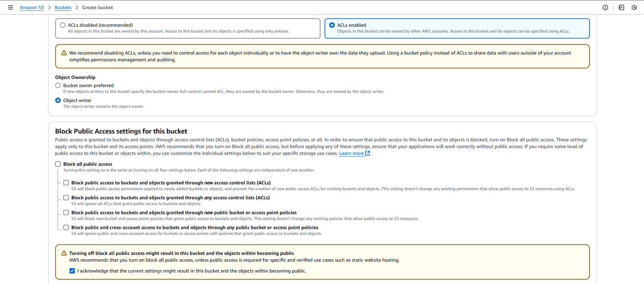This screenshot has width=644, height=284.
Task: Select the ACLs enabled option
Action: coord(332,25)
